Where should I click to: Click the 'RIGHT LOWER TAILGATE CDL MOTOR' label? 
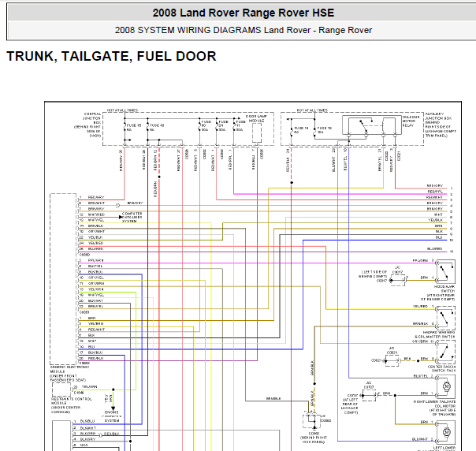(x=434, y=404)
